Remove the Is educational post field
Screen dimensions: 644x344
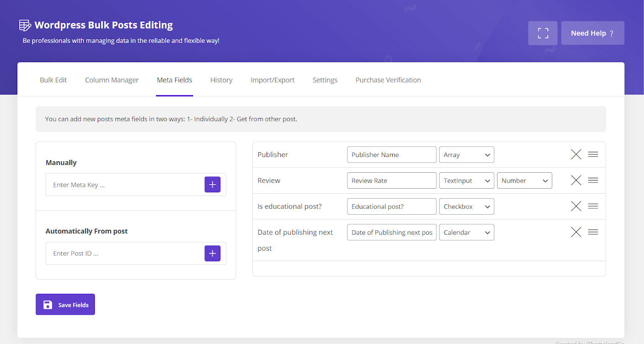(576, 206)
